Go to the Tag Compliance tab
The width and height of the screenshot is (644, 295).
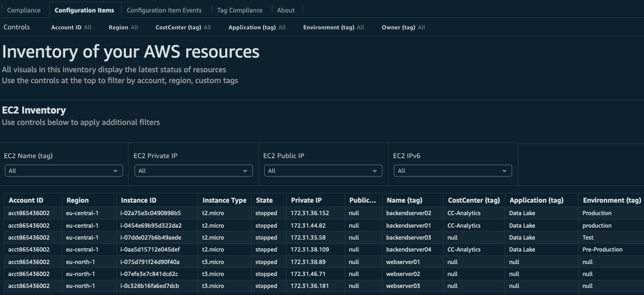pyautogui.click(x=239, y=10)
